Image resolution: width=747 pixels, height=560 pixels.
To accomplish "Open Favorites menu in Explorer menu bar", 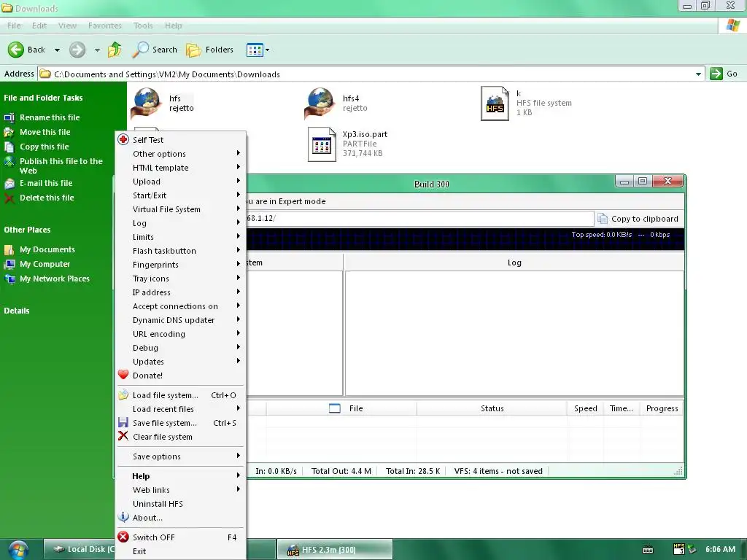I will [105, 26].
